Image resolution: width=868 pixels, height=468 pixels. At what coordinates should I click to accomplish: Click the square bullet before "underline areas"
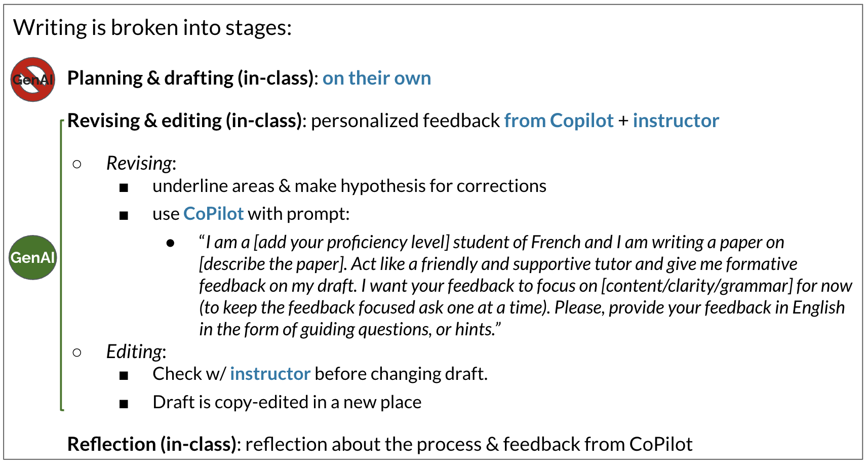click(x=124, y=188)
